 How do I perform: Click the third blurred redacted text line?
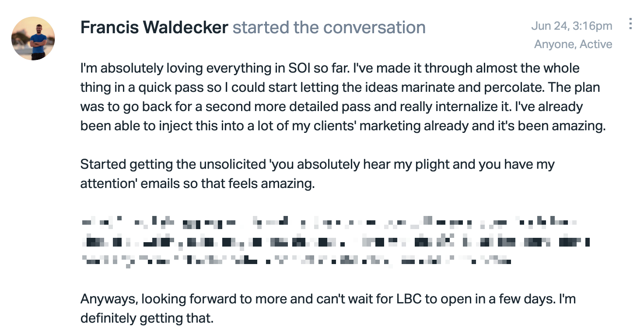pos(296,261)
